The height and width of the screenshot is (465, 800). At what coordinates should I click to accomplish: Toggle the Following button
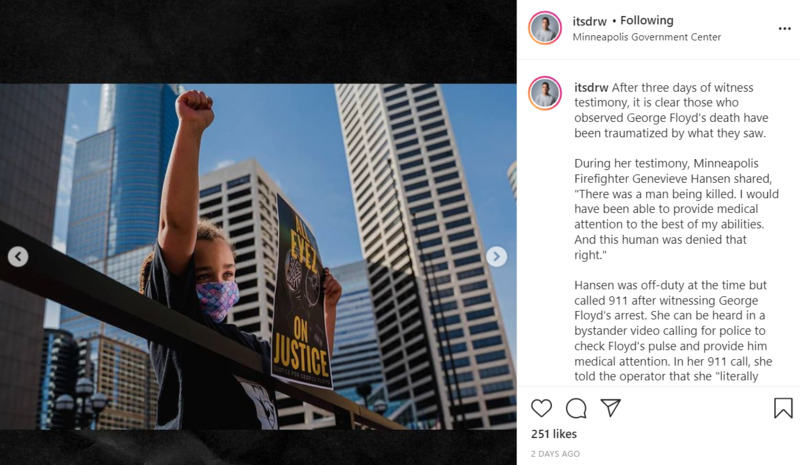[646, 20]
